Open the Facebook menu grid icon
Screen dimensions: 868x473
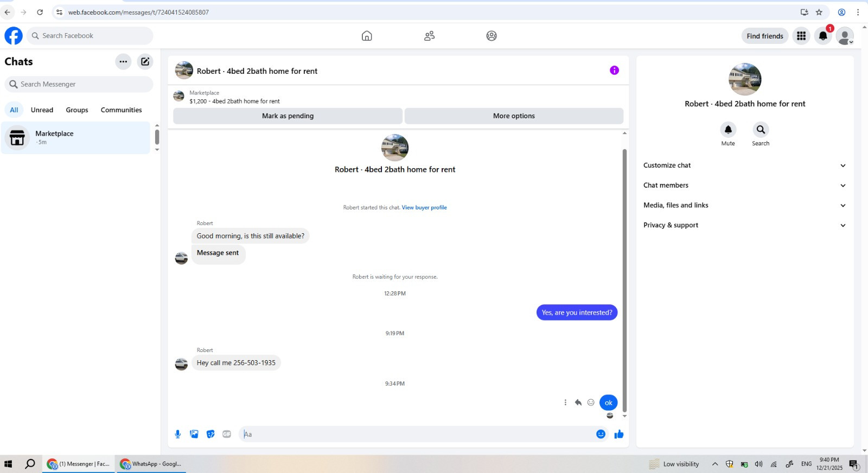tap(801, 36)
